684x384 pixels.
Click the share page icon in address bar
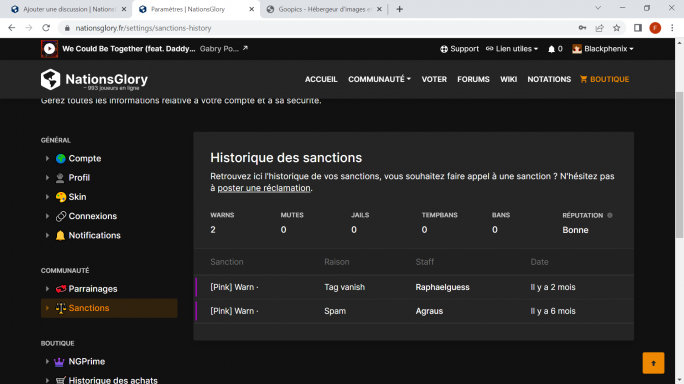coord(599,28)
